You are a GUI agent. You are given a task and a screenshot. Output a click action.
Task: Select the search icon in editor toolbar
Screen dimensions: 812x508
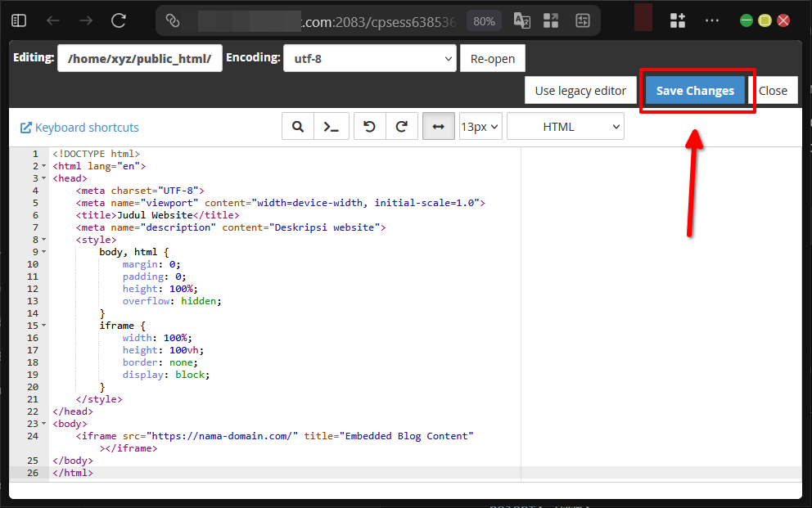tap(297, 126)
